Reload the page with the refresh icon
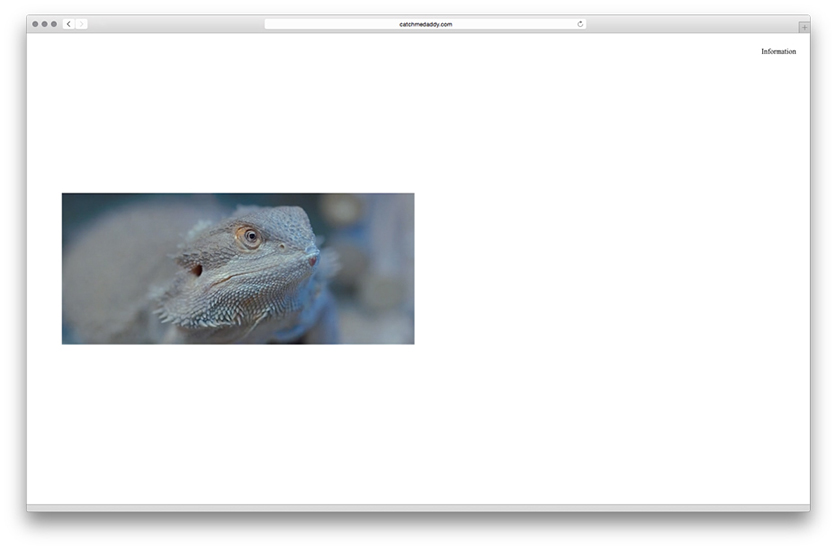The width and height of the screenshot is (836, 549). coord(580,24)
